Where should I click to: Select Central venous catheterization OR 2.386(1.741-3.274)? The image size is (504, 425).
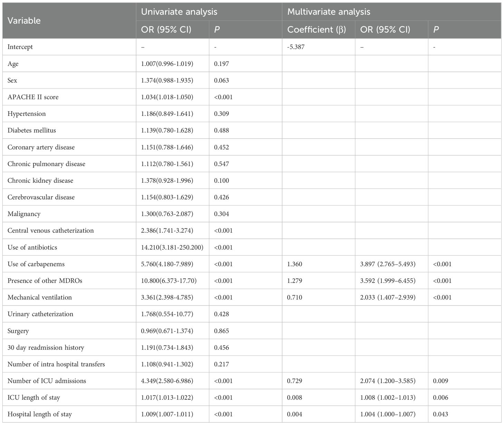(x=167, y=231)
